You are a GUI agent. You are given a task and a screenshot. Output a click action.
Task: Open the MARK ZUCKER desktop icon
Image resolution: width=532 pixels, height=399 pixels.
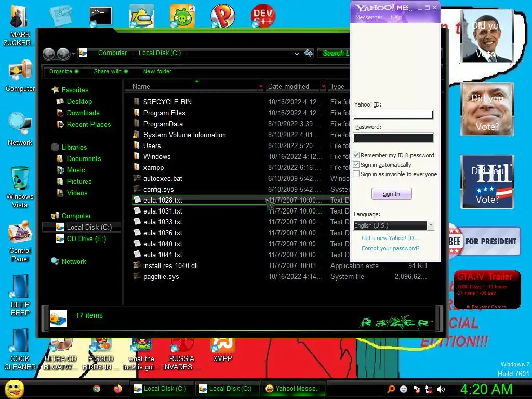[18, 25]
